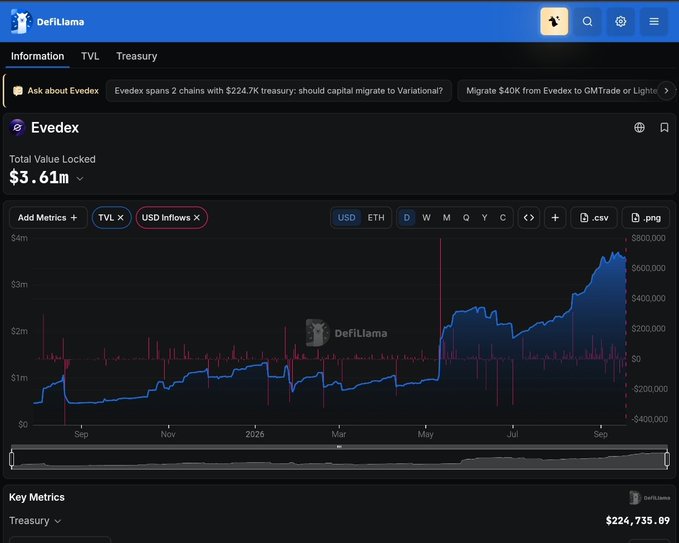Click right handle of chart range slider
The width and height of the screenshot is (679, 543).
(x=667, y=459)
